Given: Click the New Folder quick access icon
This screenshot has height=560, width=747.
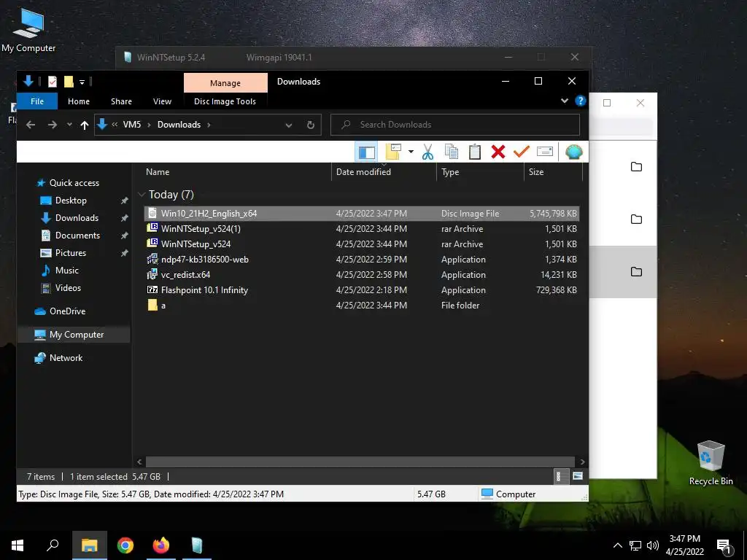Looking at the screenshot, I should [69, 82].
